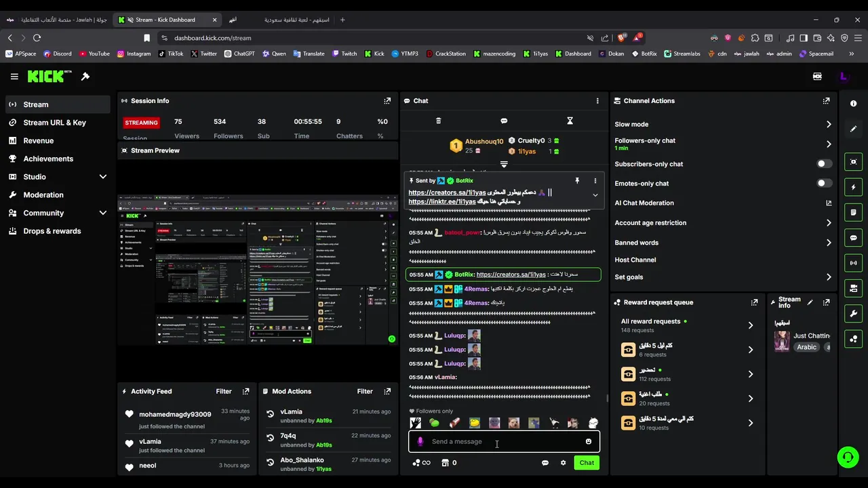
Task: Open the Host Channel action
Action: (635, 260)
